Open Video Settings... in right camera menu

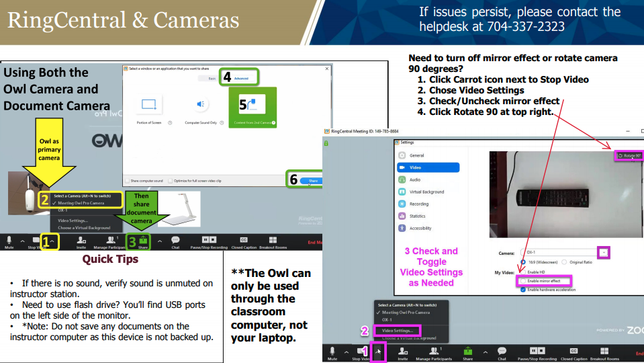click(x=397, y=331)
